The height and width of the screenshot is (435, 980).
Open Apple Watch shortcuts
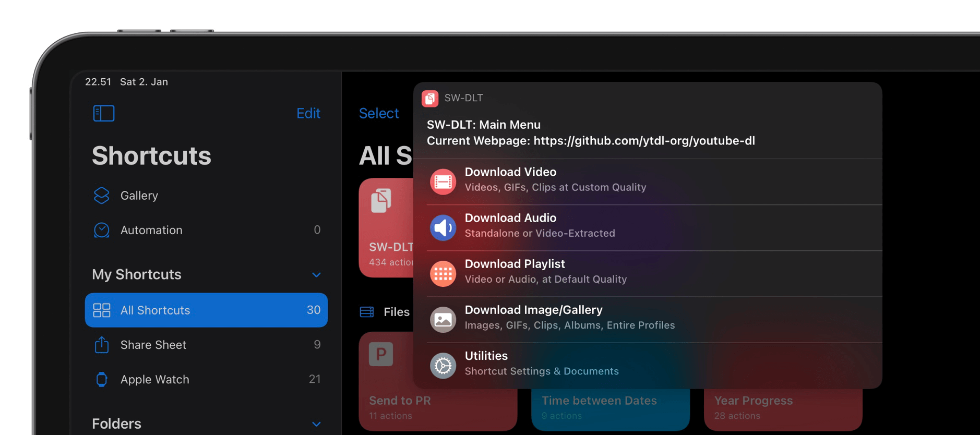[x=206, y=379]
